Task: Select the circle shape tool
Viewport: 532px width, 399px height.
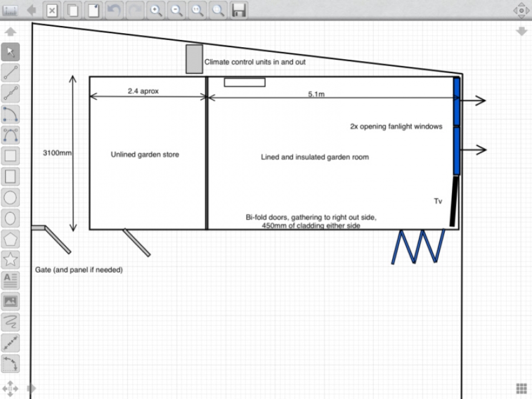Action: [x=11, y=197]
